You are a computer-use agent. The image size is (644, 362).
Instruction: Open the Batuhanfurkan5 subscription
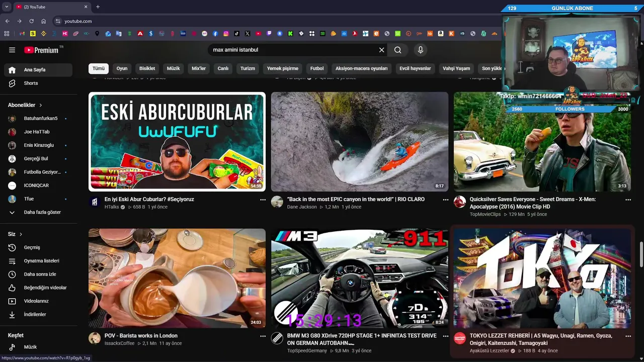pos(38,118)
